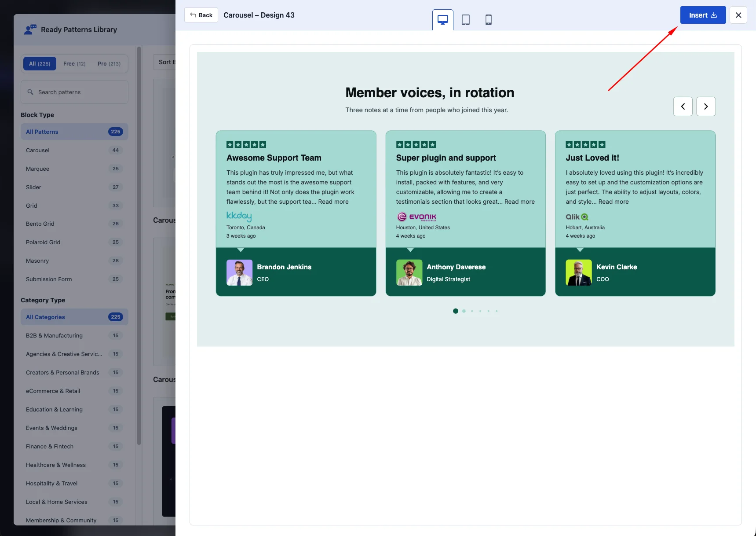Select Slider block type
The width and height of the screenshot is (756, 536).
(74, 187)
